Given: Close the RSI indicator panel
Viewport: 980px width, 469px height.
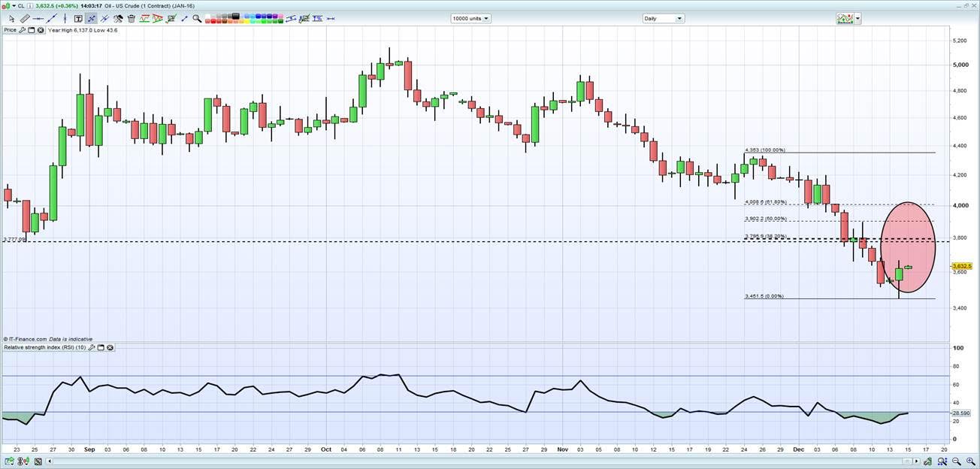Looking at the screenshot, I should point(110,347).
